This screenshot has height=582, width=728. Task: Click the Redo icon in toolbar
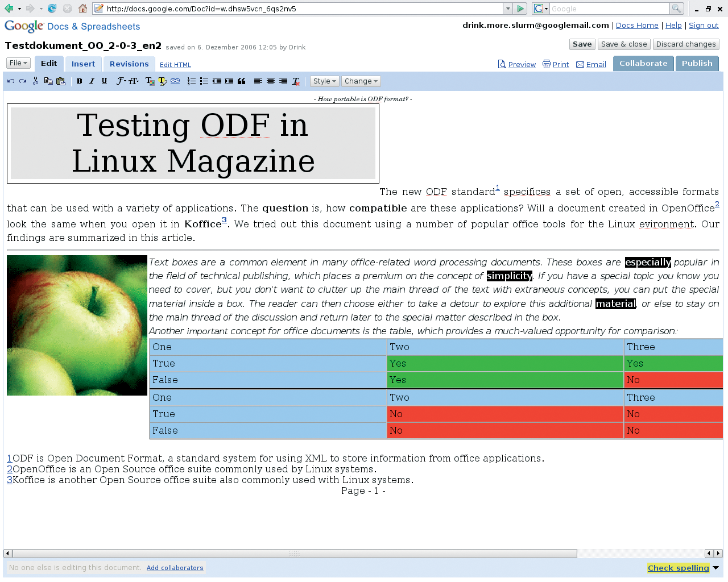pyautogui.click(x=23, y=81)
